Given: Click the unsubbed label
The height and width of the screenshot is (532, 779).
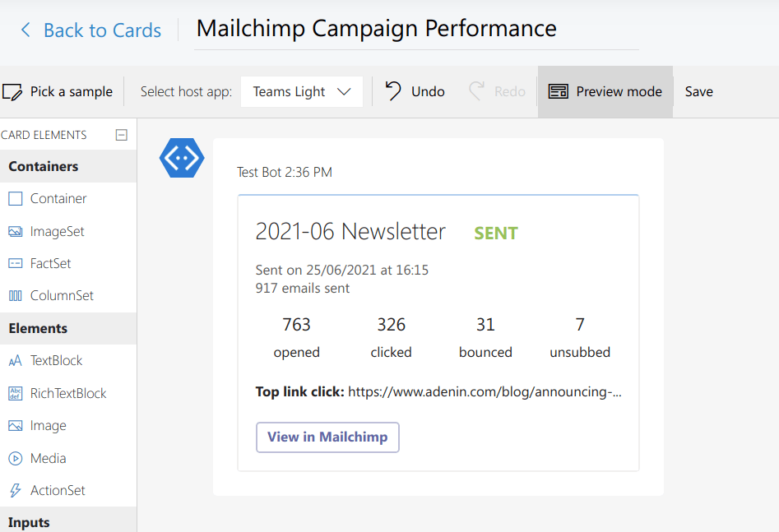Looking at the screenshot, I should tap(580, 352).
